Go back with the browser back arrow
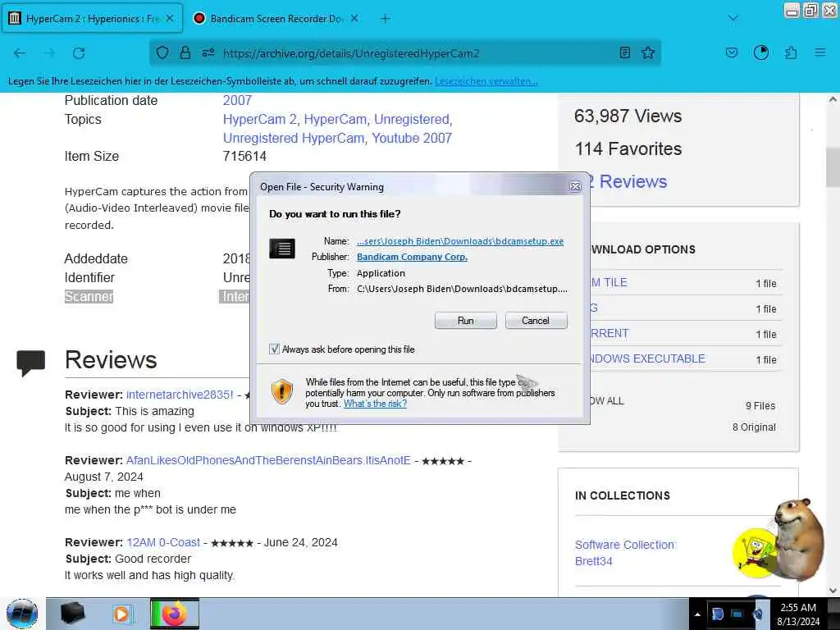 [x=20, y=53]
